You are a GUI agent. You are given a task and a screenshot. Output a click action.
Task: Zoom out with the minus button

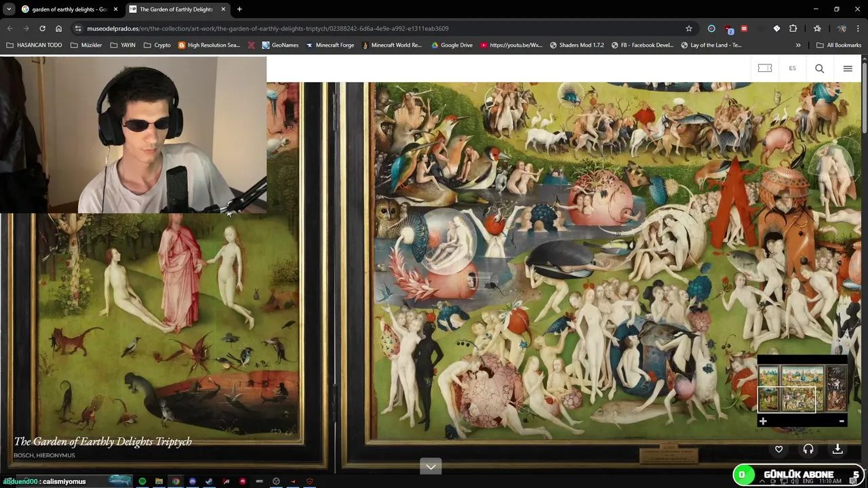[x=842, y=422]
